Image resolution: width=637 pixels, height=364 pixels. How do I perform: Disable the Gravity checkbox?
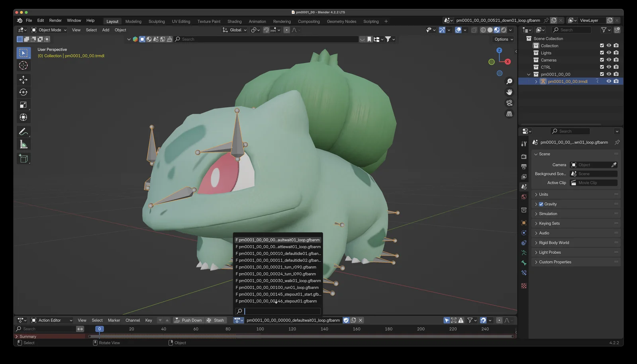point(541,204)
